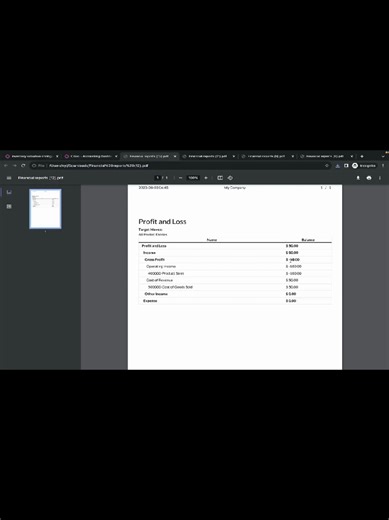This screenshot has height=520, width=389.
Task: Download the PDF with the download icon
Action: (x=358, y=178)
